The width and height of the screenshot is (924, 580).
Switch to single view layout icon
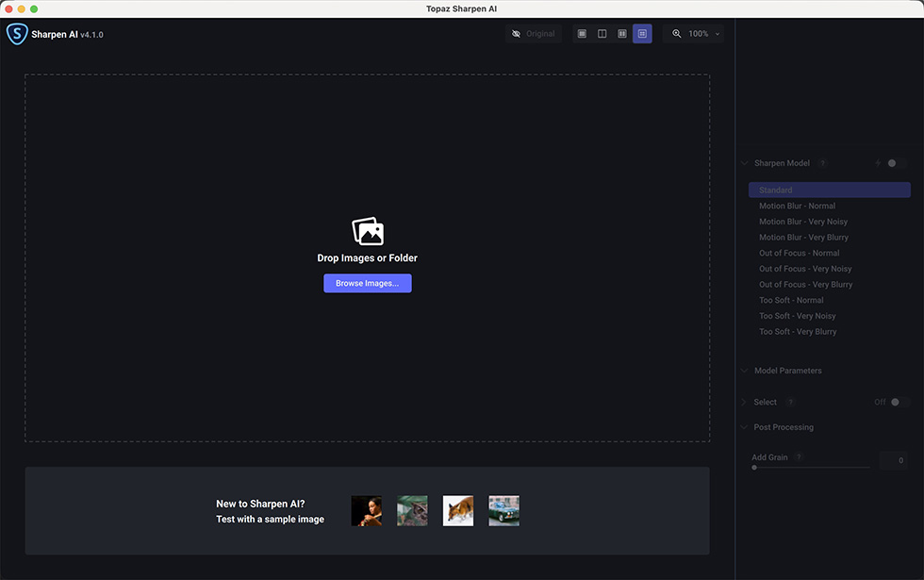tap(582, 34)
